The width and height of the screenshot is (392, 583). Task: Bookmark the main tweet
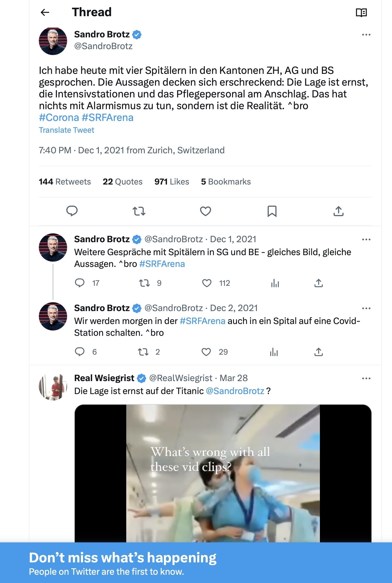[x=272, y=211]
